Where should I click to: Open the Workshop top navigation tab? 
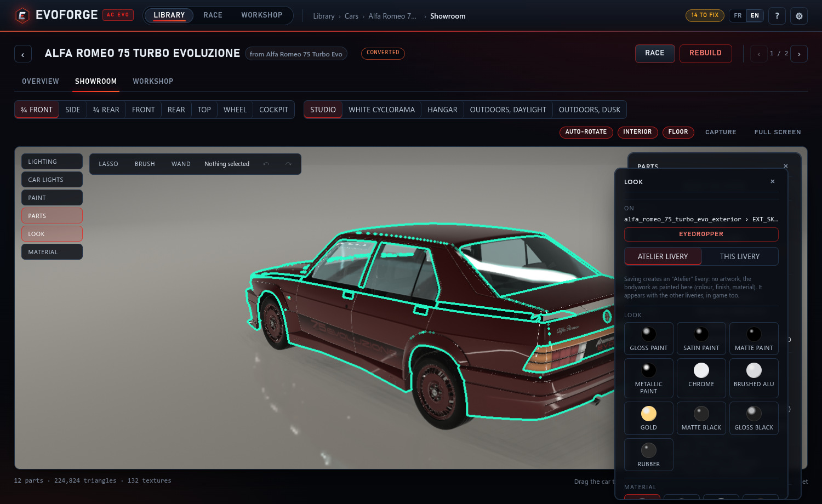(262, 15)
